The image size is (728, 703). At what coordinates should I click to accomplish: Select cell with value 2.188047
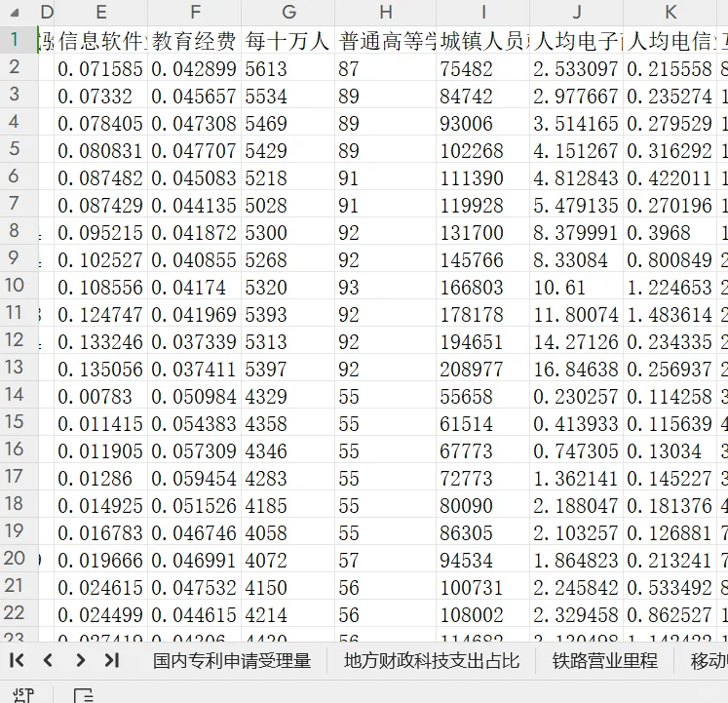click(577, 505)
